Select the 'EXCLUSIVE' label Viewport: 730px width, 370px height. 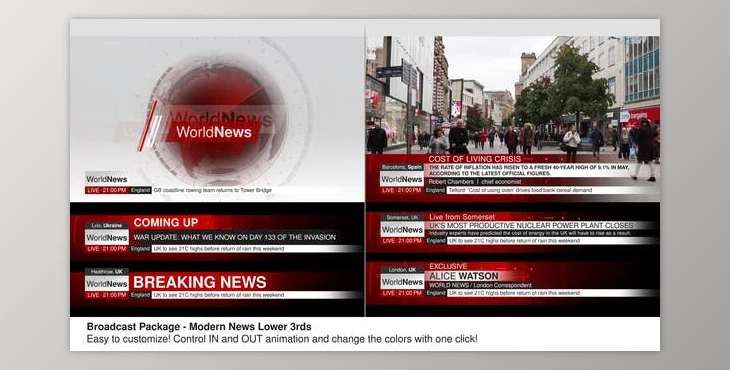coord(448,266)
